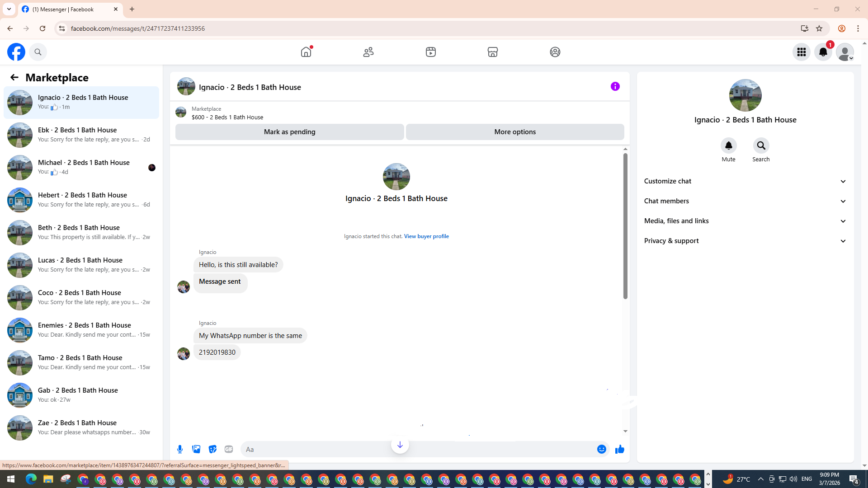Go to the Home feed tab
The height and width of the screenshot is (488, 868).
(306, 52)
